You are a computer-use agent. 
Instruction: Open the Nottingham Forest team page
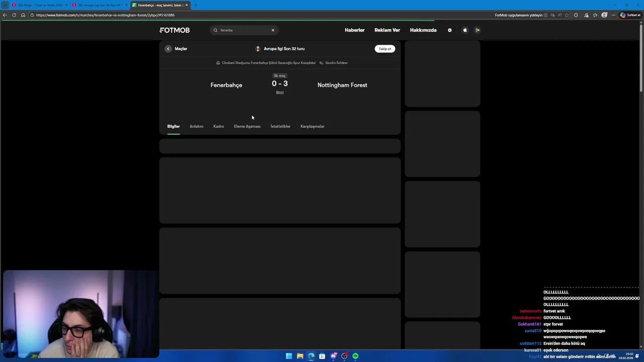point(342,85)
